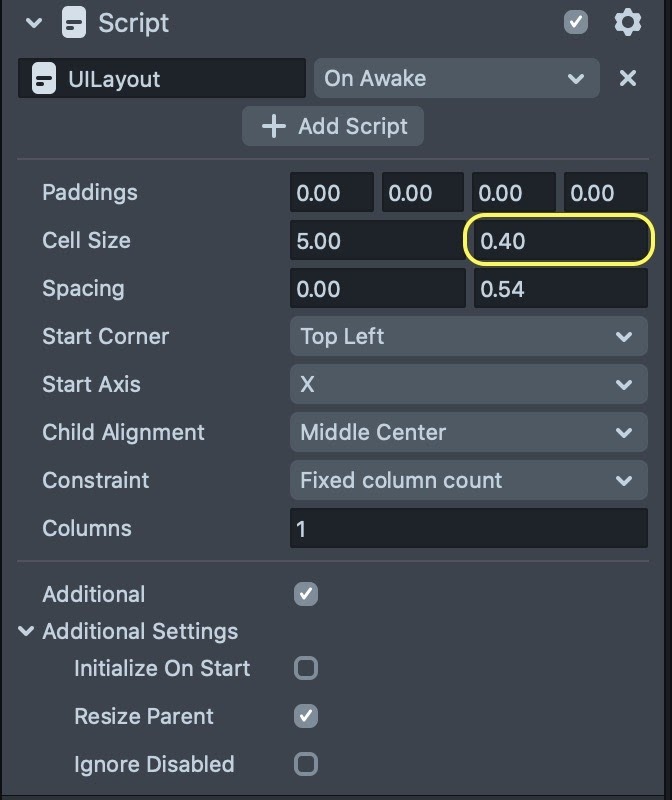Enable the Ignore Disabled checkbox
672x800 pixels.
pyautogui.click(x=306, y=764)
